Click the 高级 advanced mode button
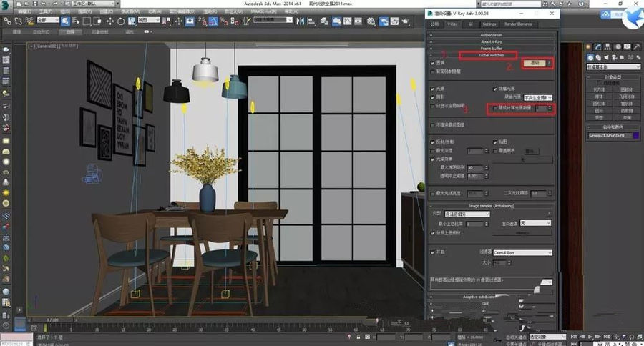This screenshot has width=644, height=346. coord(535,63)
